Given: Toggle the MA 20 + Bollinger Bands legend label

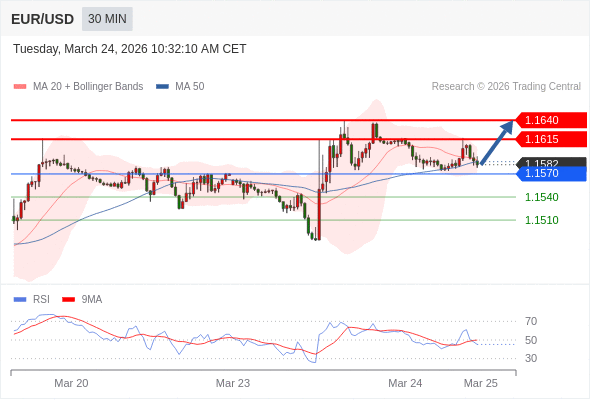Looking at the screenshot, I should click(88, 87).
